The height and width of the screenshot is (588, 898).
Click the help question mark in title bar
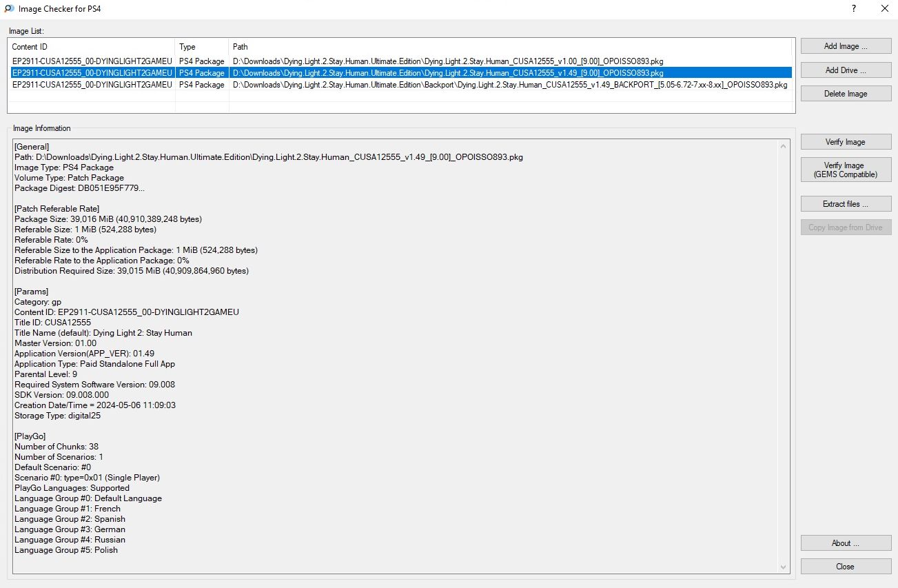854,9
